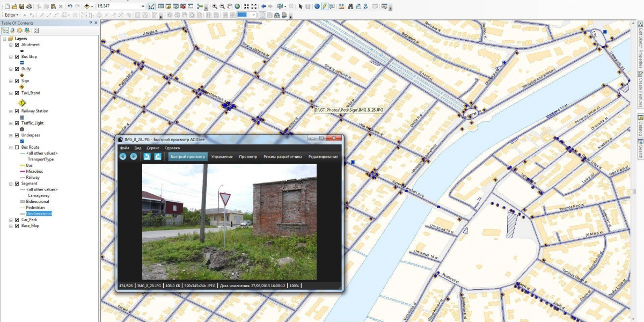Open the HTML Popup tool
The width and height of the screenshot is (644, 322).
pyautogui.click(x=332, y=6)
